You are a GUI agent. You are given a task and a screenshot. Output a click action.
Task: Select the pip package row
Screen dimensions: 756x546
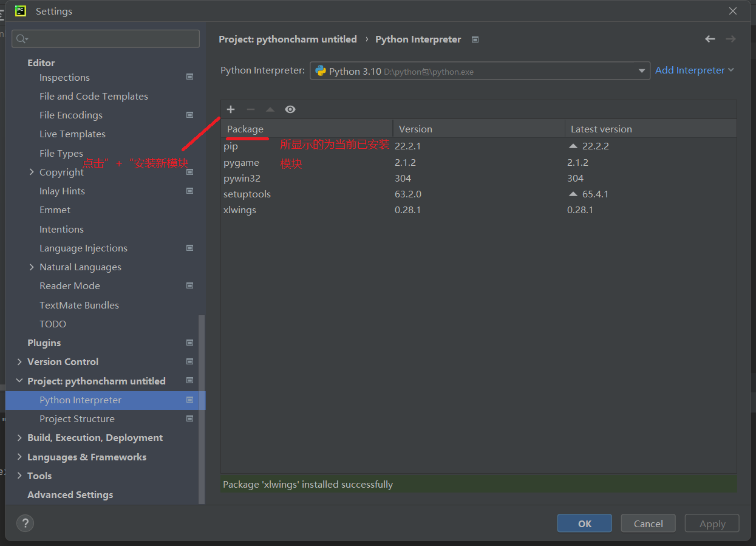478,146
